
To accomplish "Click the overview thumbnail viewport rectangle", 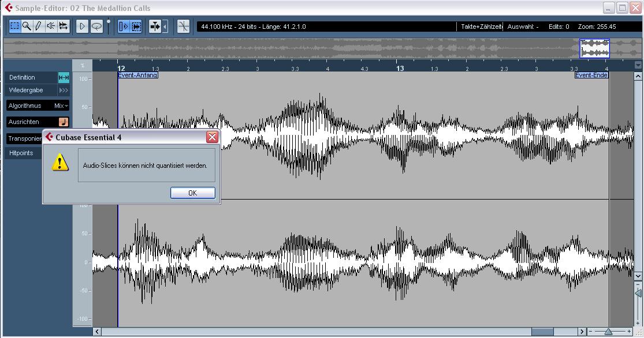I will (594, 48).
